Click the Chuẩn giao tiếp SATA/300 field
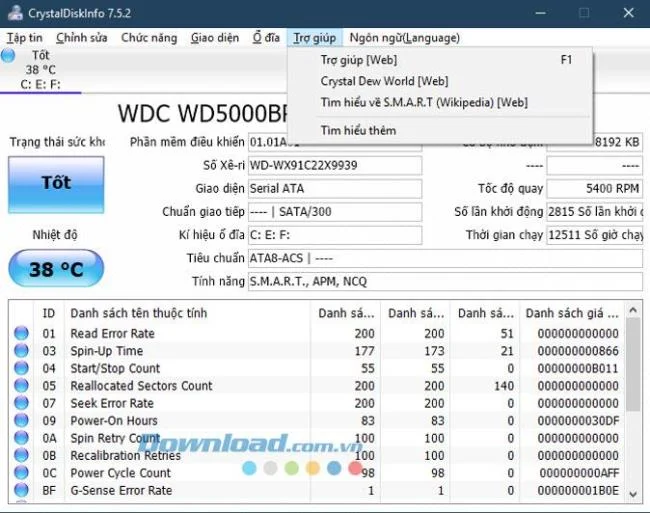The image size is (650, 513). (335, 212)
